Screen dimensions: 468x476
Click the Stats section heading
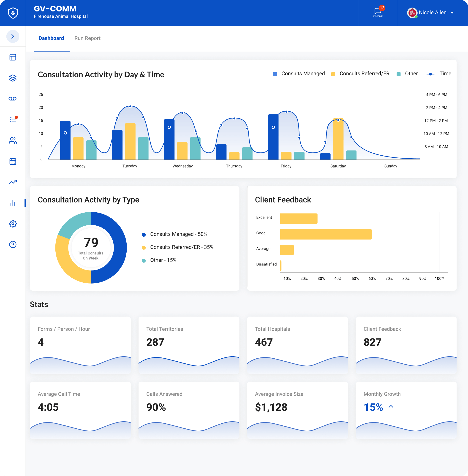[x=39, y=305]
